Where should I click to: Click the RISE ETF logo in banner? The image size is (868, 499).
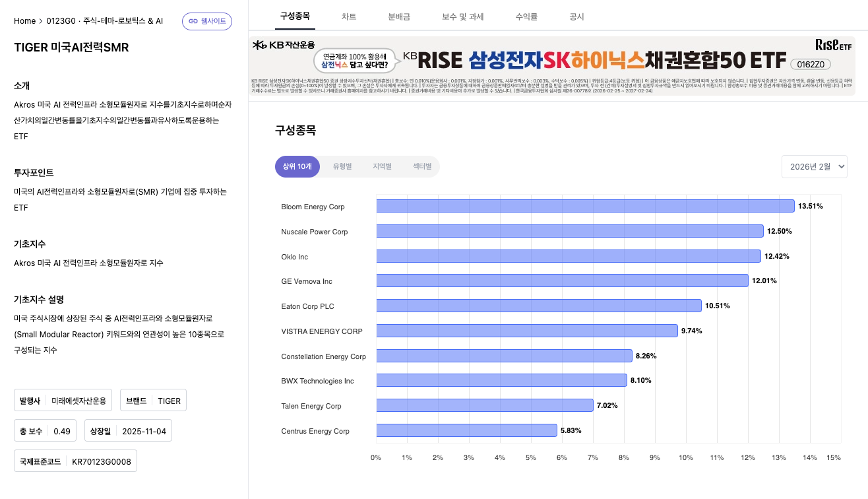click(834, 45)
